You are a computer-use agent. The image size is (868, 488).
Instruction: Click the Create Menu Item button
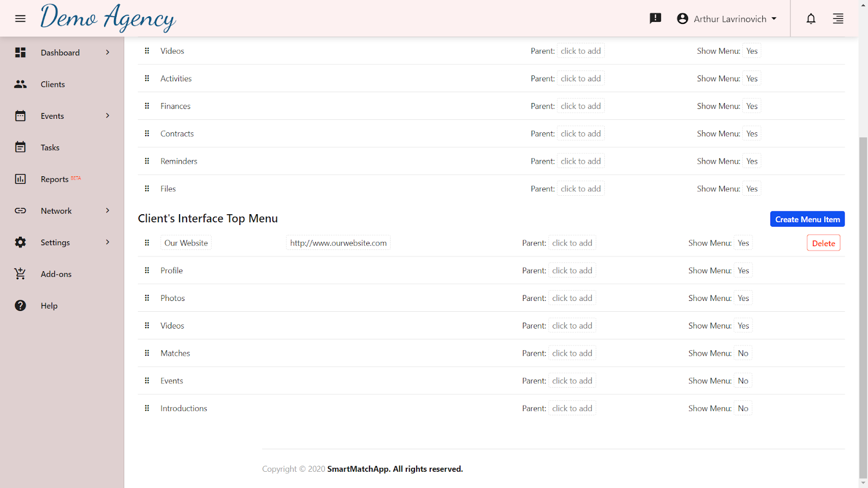tap(807, 219)
